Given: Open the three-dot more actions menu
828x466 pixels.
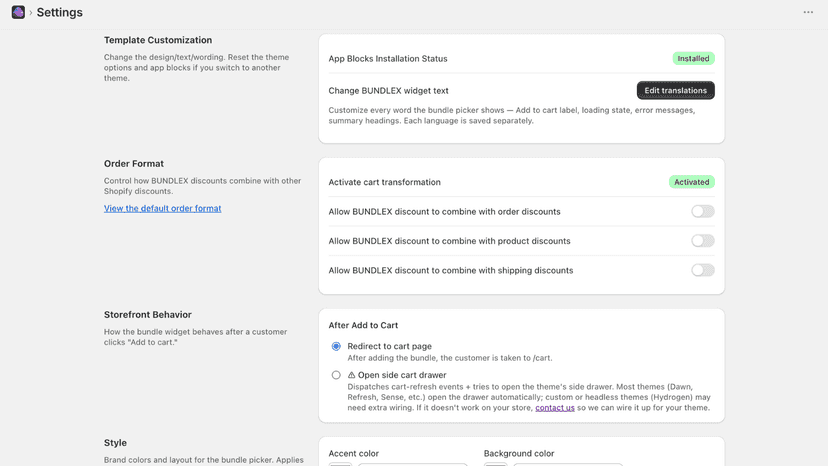Looking at the screenshot, I should (808, 12).
